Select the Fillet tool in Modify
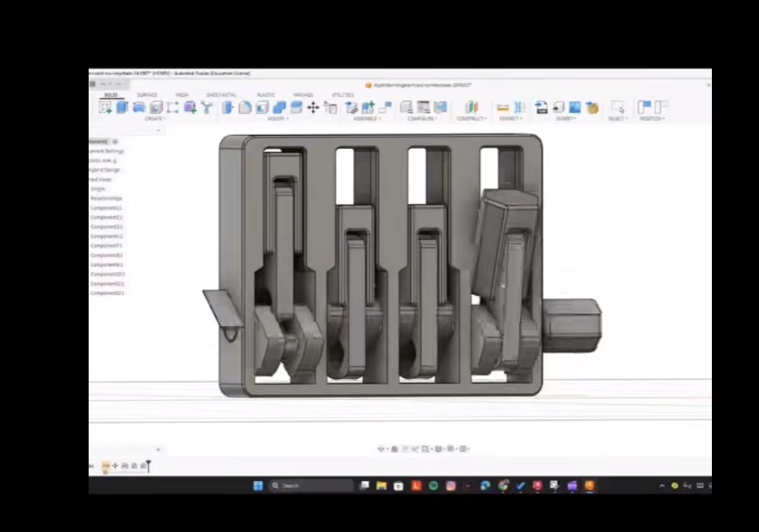This screenshot has height=532, width=759. 245,107
